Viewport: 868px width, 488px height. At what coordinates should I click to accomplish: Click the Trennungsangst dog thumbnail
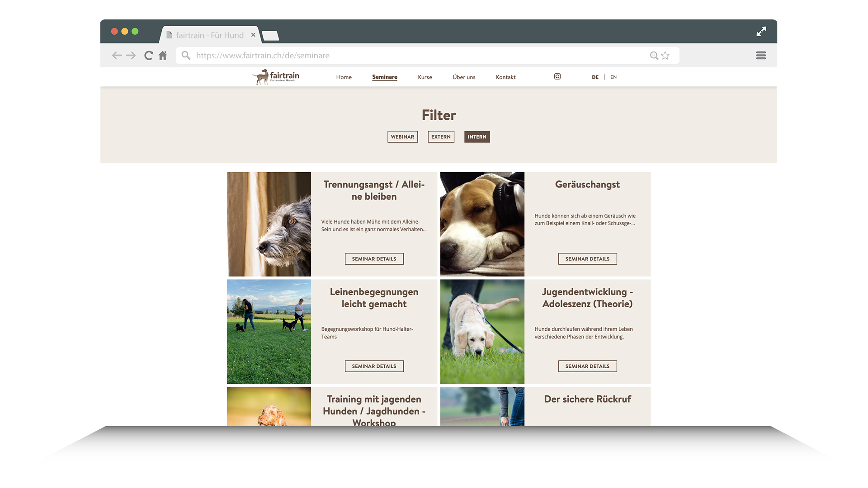click(269, 224)
